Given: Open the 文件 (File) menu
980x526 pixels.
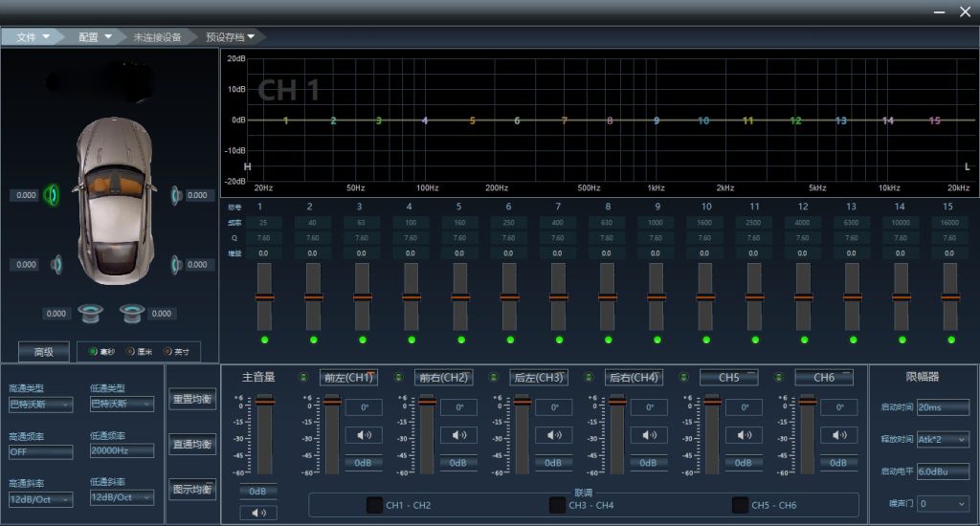Looking at the screenshot, I should [x=33, y=37].
